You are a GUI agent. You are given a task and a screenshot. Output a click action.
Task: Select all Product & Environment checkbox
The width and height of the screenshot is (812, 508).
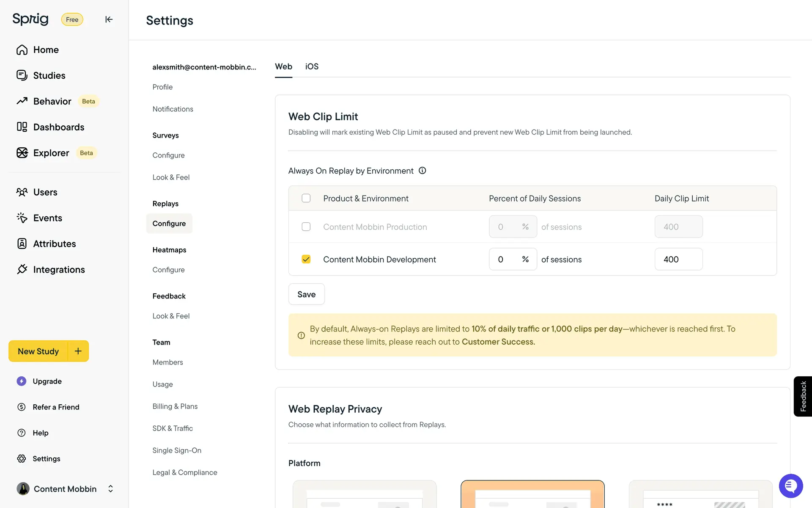[306, 198]
